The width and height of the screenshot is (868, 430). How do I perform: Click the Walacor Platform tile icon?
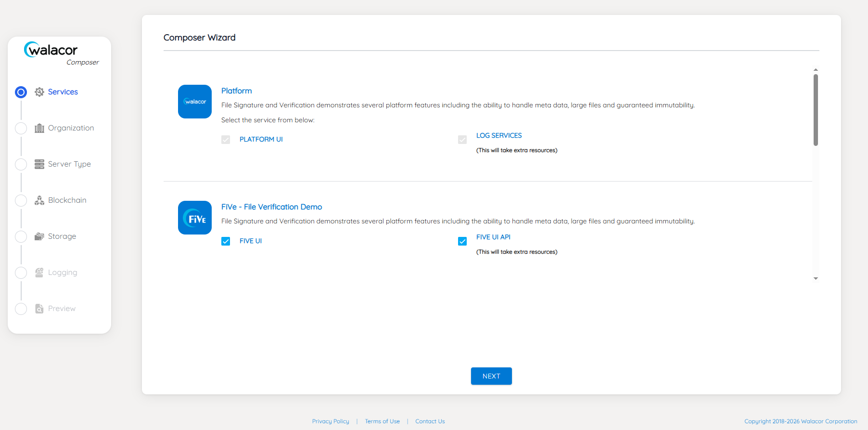click(x=195, y=102)
